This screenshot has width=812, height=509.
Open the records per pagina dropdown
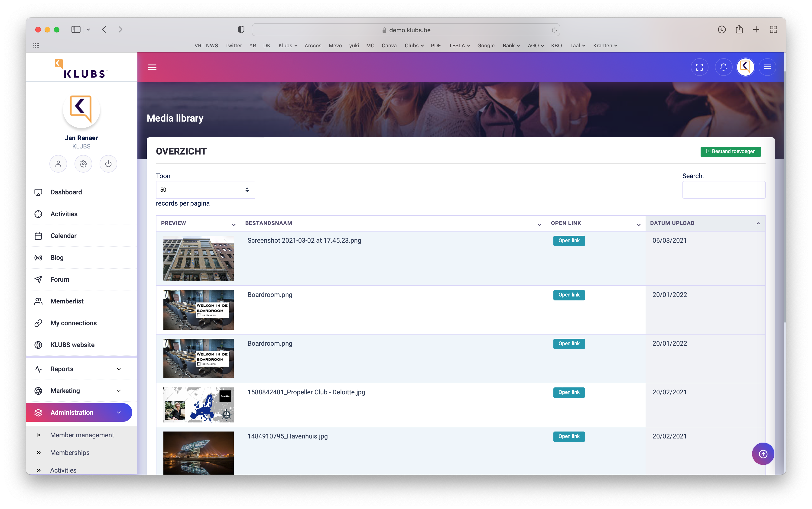pos(205,190)
